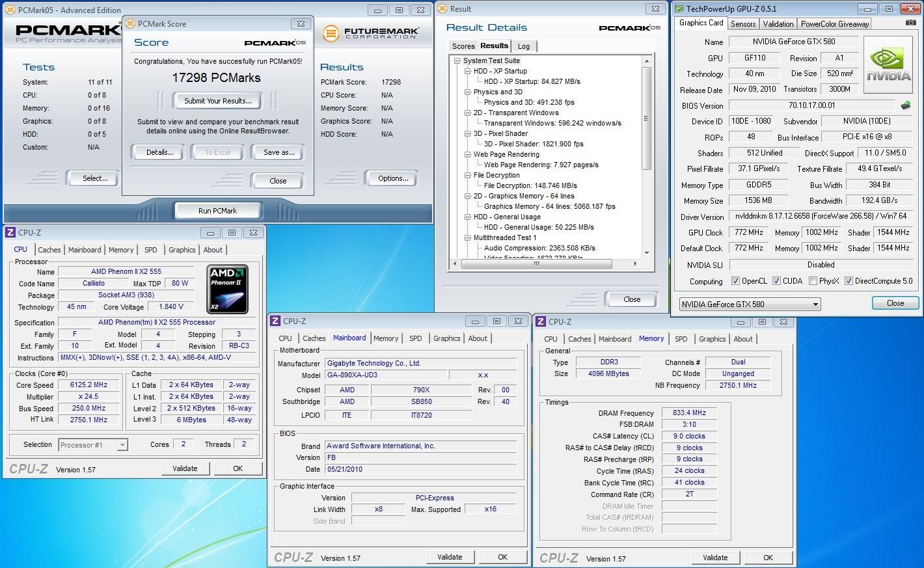
Task: Collapse the 3D - Pixel Shader node
Action: pyautogui.click(x=468, y=133)
